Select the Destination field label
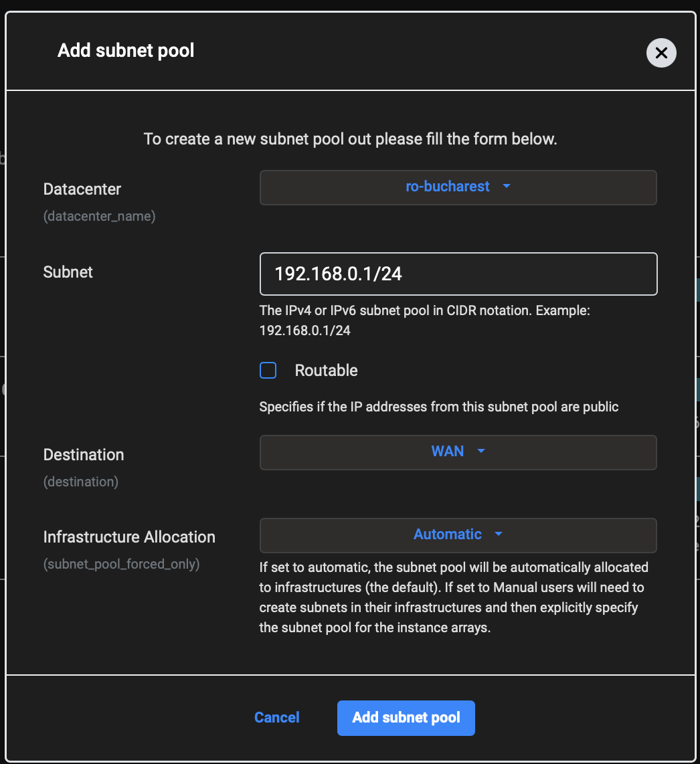 (84, 455)
